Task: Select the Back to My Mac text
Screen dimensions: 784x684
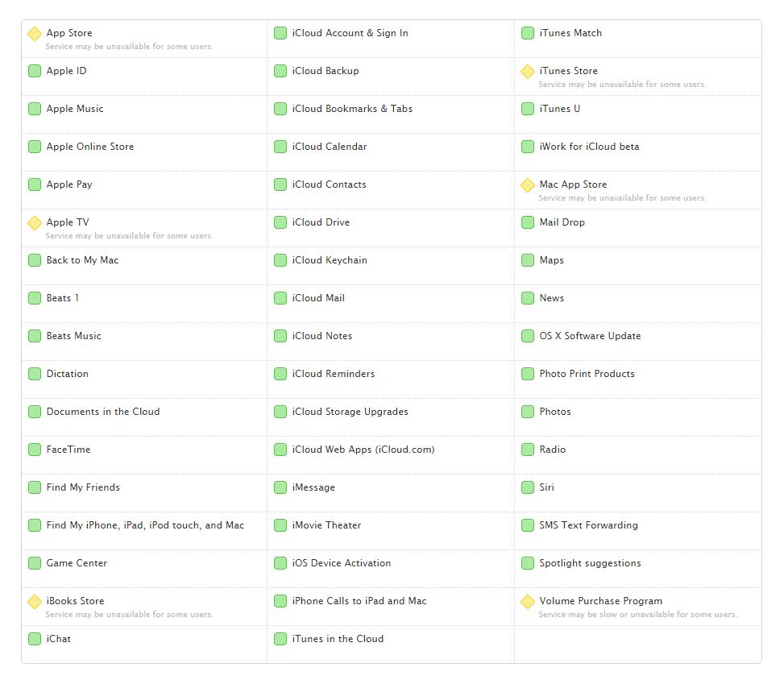Action: [82, 260]
